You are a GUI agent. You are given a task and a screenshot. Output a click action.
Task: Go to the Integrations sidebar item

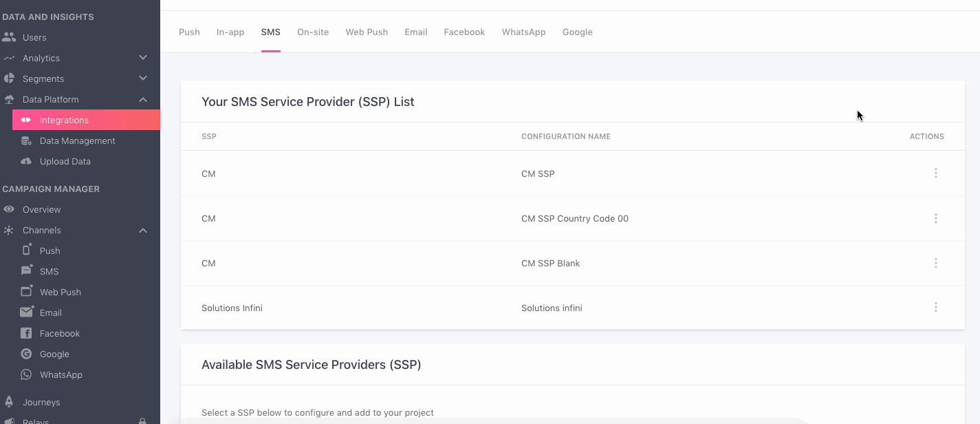pos(64,120)
